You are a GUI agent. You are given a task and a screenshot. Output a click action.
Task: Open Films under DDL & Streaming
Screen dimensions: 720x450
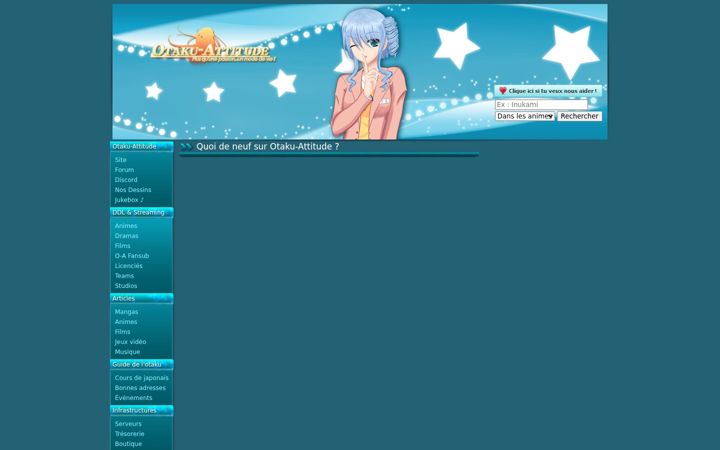(x=123, y=246)
